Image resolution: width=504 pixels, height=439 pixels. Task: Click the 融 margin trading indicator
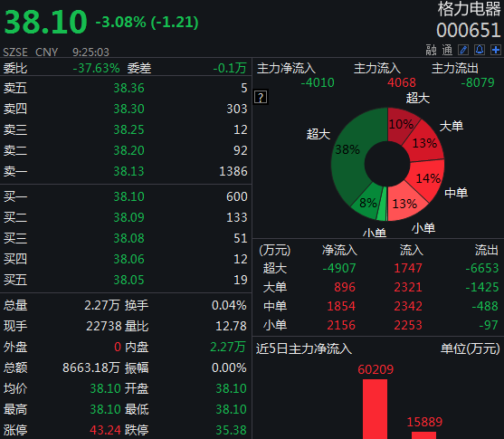coord(431,50)
